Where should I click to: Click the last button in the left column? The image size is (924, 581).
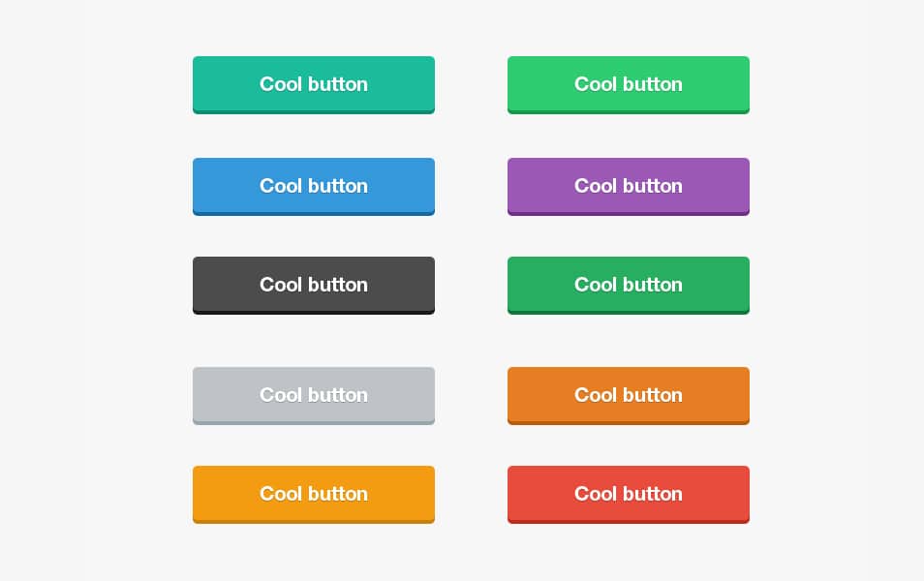pos(313,494)
